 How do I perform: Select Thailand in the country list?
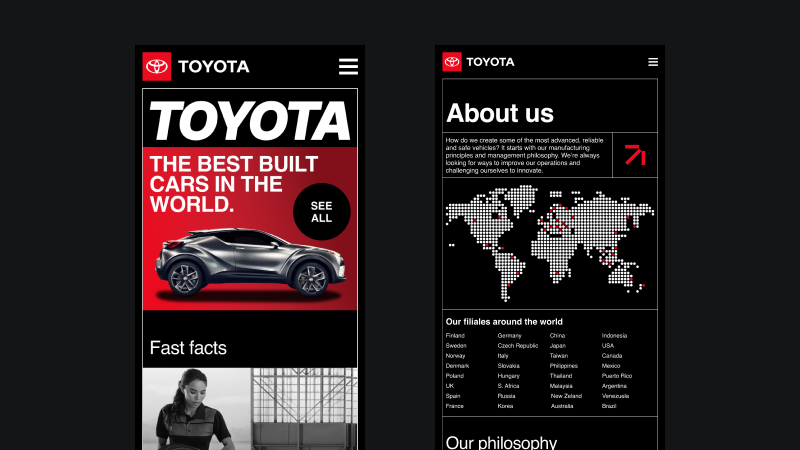(561, 376)
